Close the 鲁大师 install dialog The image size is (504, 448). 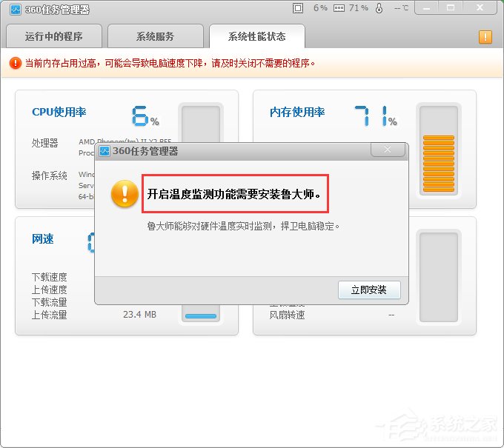388,150
